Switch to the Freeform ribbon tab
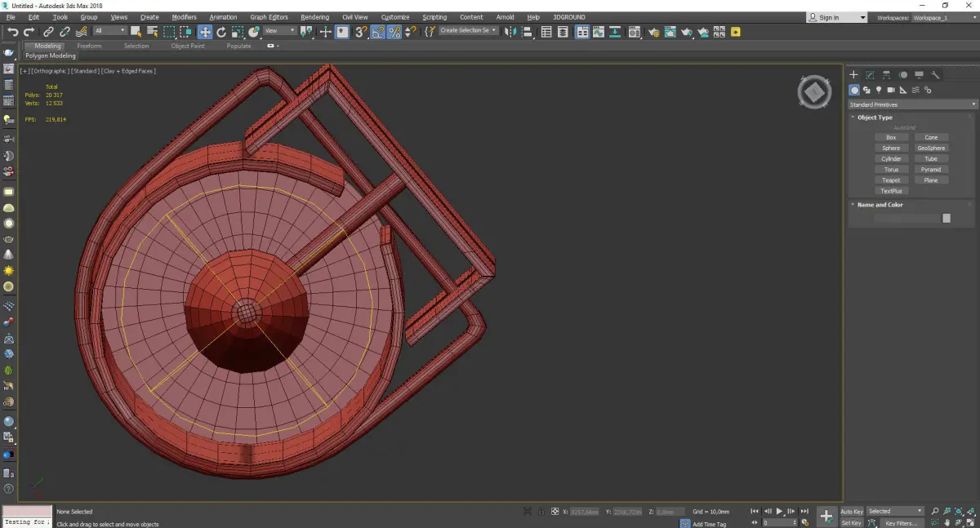Image resolution: width=980 pixels, height=528 pixels. pos(89,46)
